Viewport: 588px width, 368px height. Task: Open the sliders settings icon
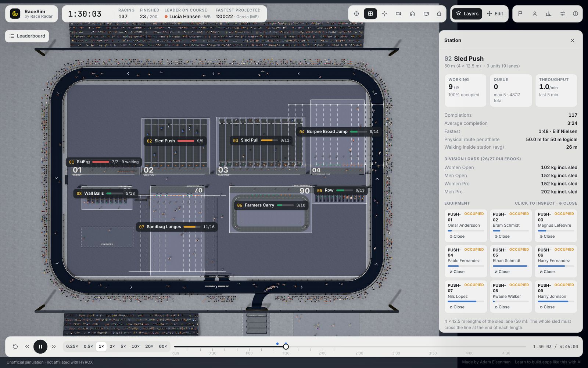pyautogui.click(x=562, y=14)
